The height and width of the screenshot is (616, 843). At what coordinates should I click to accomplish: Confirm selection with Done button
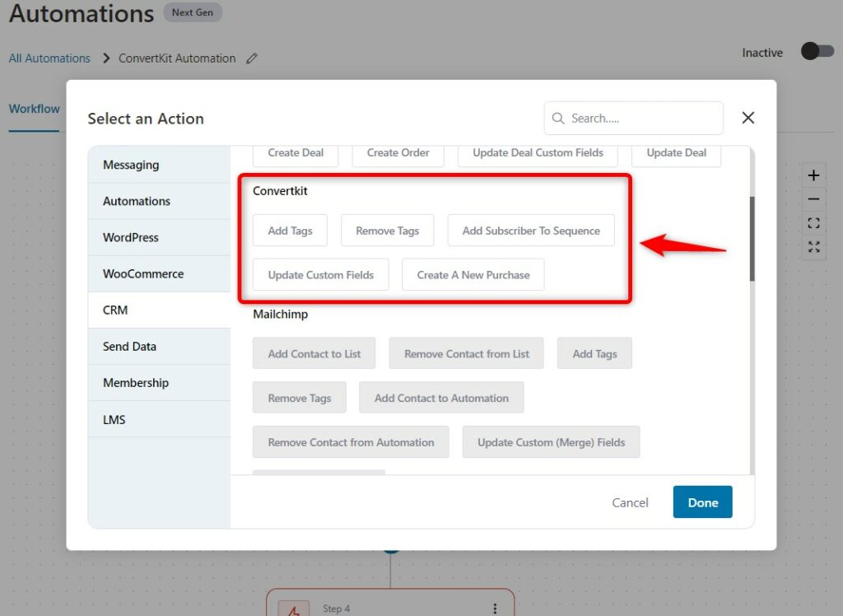703,502
